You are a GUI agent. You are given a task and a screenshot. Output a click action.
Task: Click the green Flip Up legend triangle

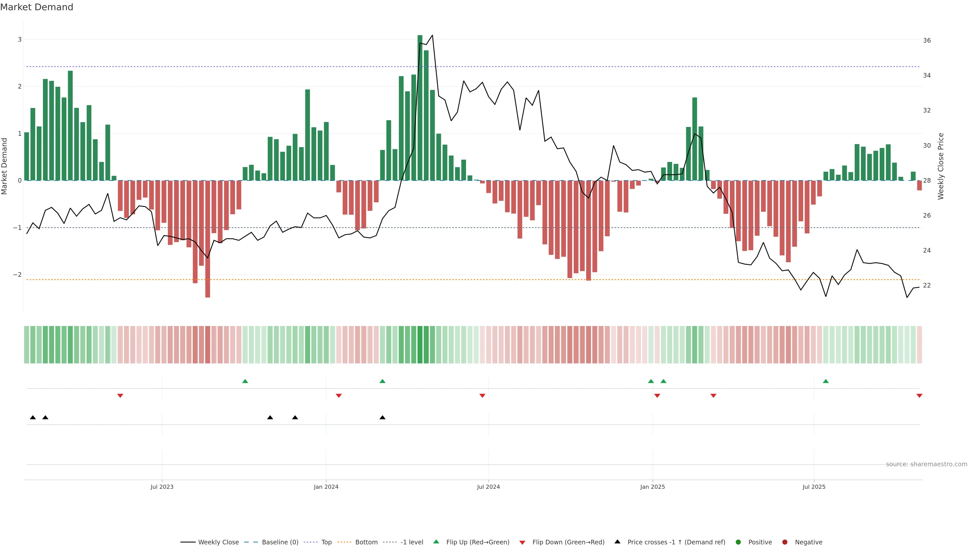click(x=436, y=542)
